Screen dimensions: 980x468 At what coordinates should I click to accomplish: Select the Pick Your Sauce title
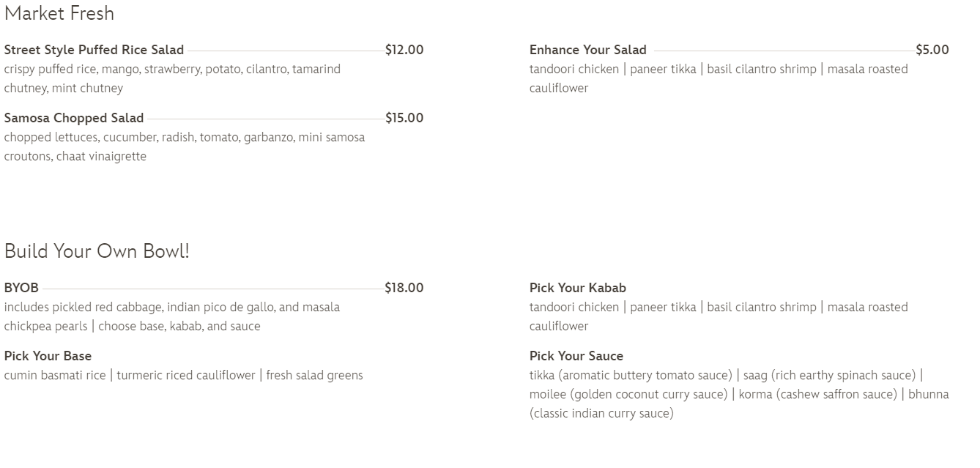pyautogui.click(x=576, y=356)
